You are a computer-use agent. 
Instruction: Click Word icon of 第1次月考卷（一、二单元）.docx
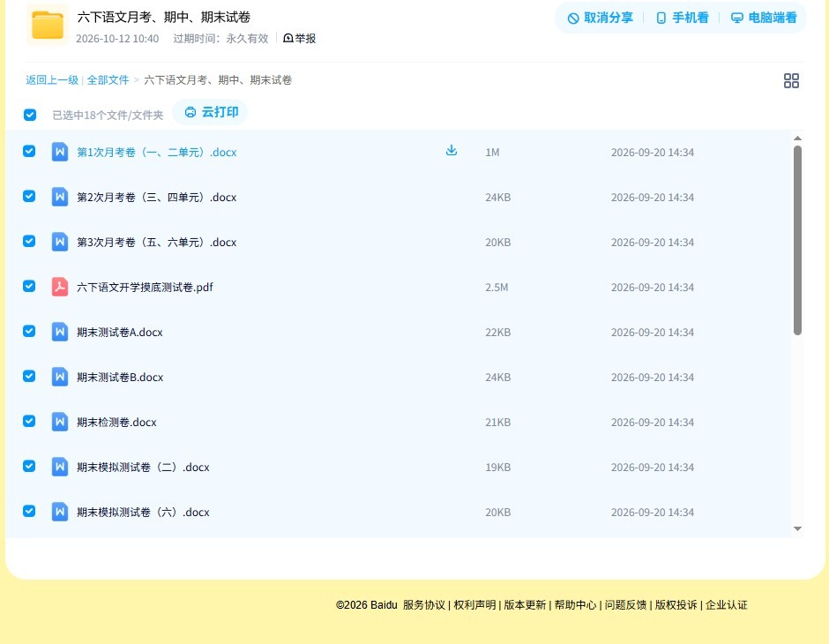pyautogui.click(x=60, y=152)
